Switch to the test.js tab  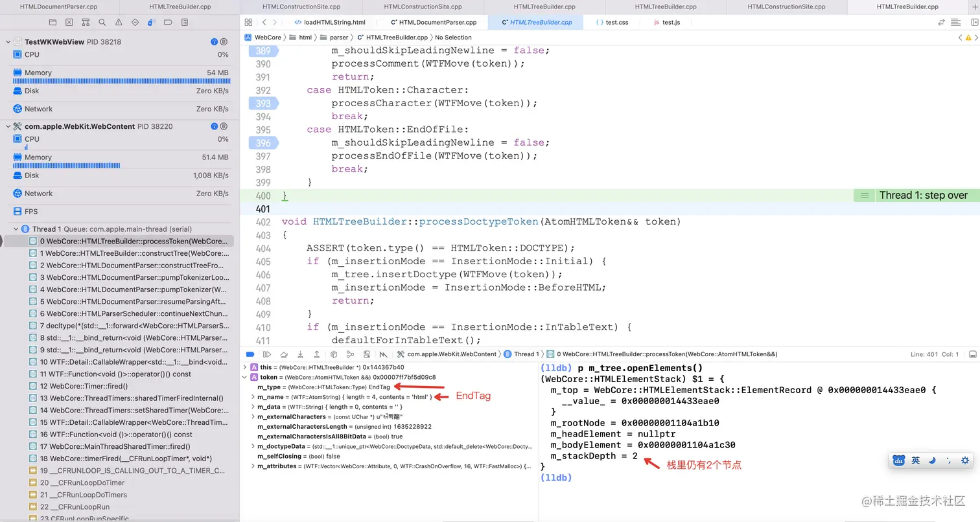pos(667,22)
